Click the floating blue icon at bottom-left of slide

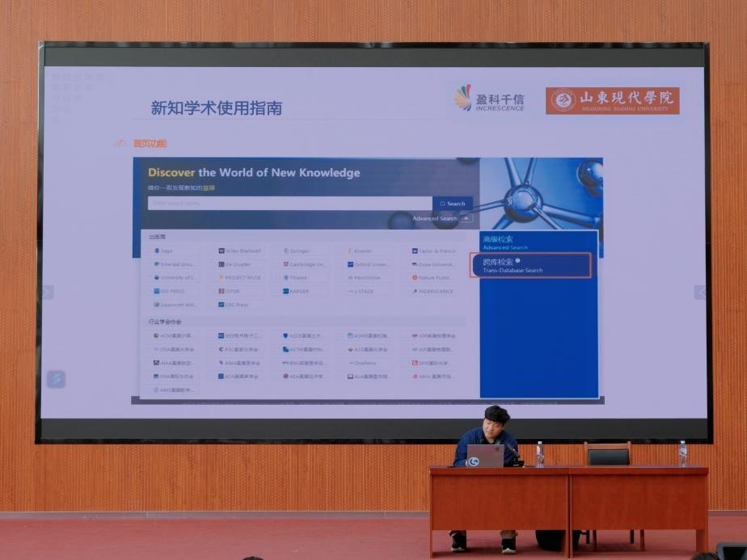click(56, 378)
